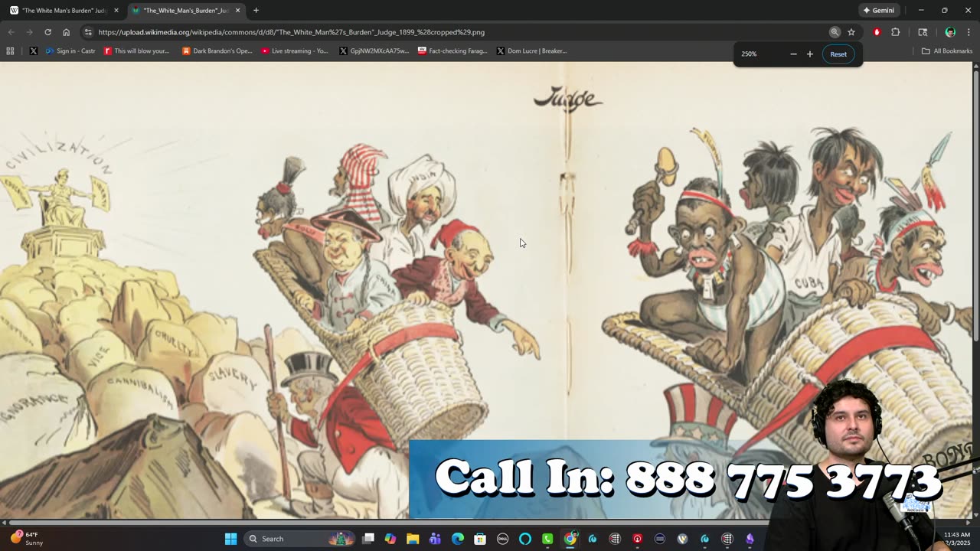
Task: Open the weather widget showing 64°F Sunny
Action: click(26, 539)
